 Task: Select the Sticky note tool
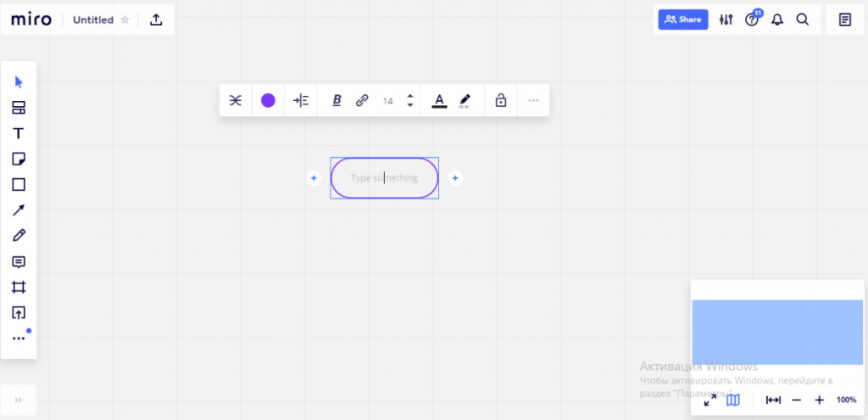tap(18, 159)
